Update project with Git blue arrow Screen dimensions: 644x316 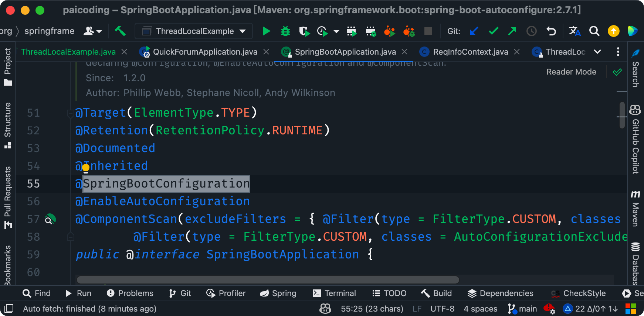474,31
